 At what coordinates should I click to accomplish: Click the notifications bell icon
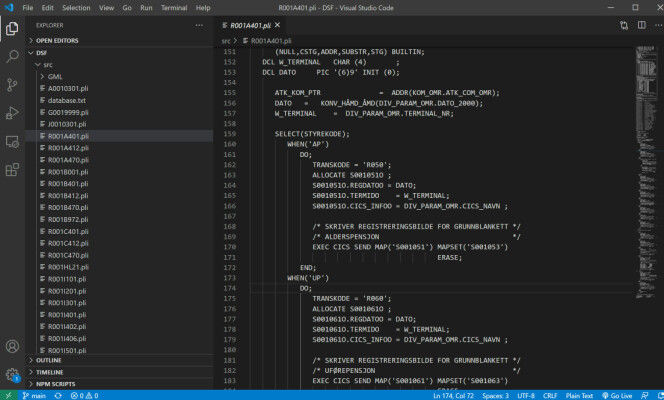click(660, 395)
